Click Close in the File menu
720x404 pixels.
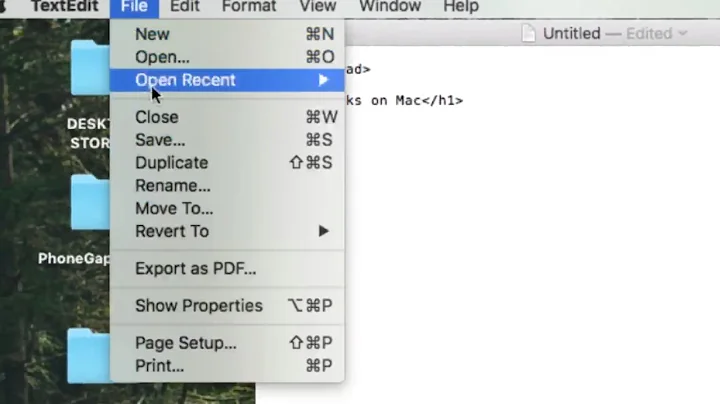156,117
